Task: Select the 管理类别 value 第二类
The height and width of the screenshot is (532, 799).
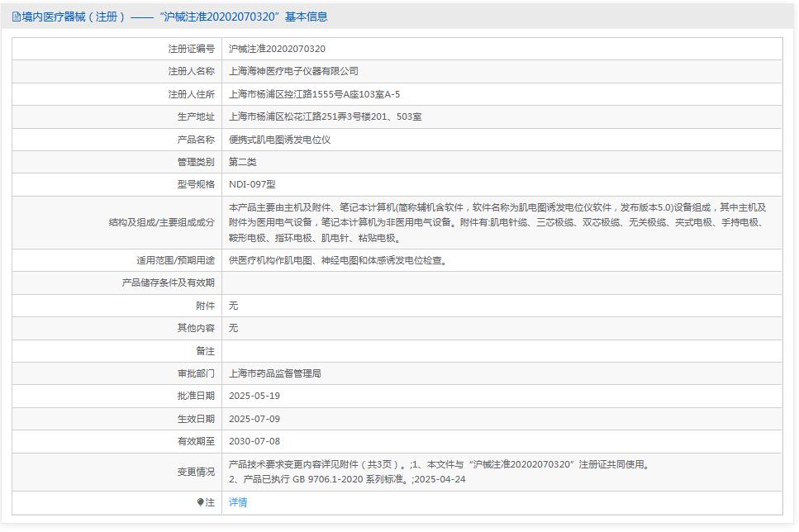Action: click(x=240, y=162)
